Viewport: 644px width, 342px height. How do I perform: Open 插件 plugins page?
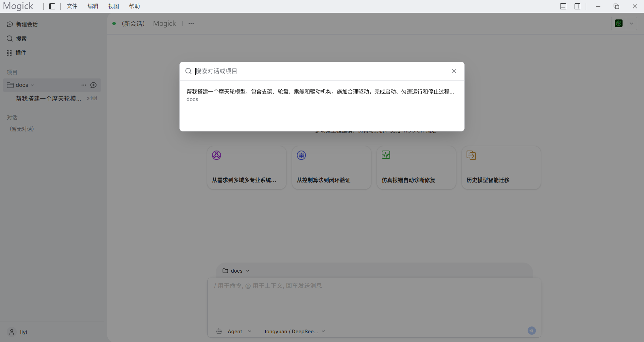pyautogui.click(x=16, y=53)
